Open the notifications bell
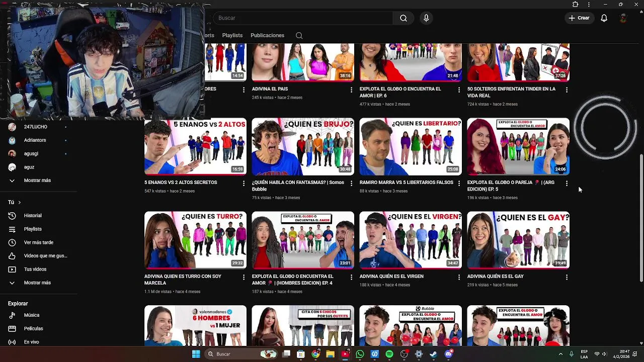This screenshot has height=362, width=644. click(604, 18)
